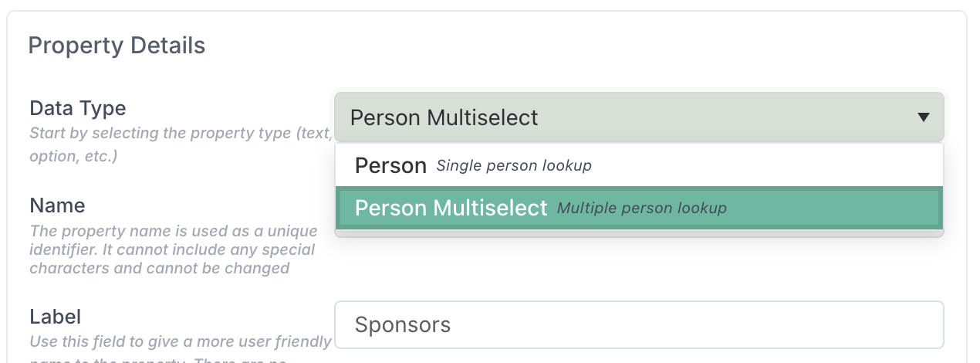
Task: Choose the Person option from list
Action: coord(390,165)
